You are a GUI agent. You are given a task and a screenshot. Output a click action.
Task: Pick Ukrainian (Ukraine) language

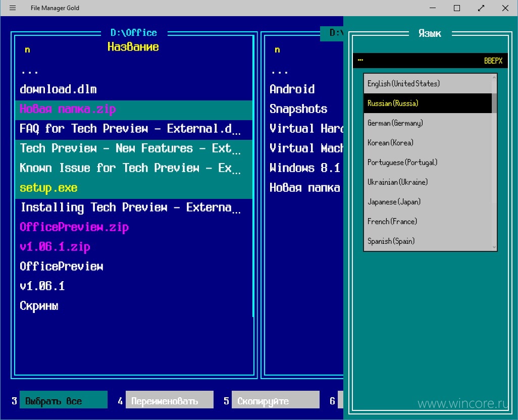coord(428,182)
